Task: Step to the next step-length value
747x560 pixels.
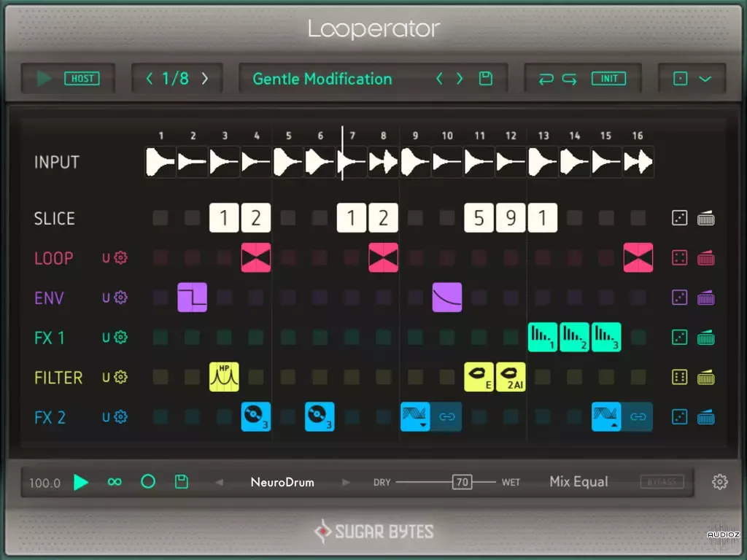Action: pos(205,79)
